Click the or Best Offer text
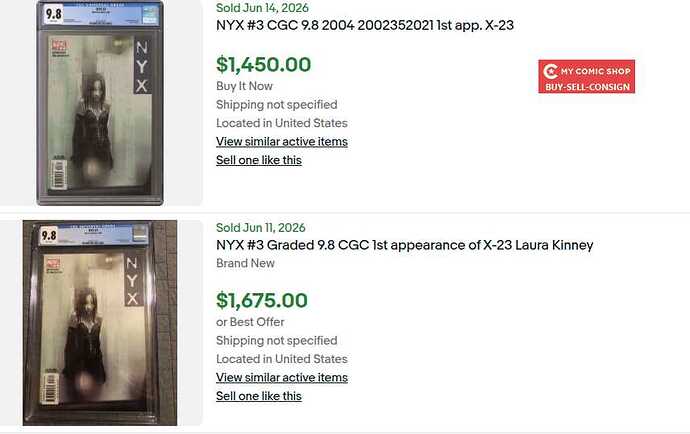The image size is (690, 434). tap(250, 322)
